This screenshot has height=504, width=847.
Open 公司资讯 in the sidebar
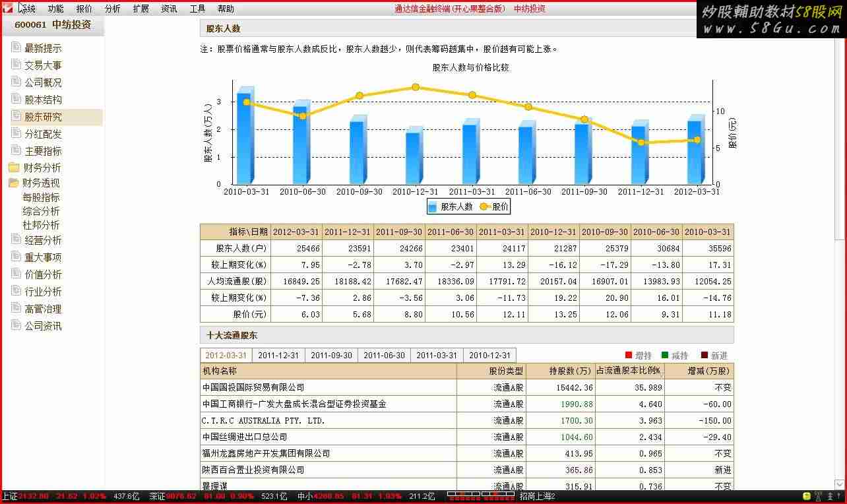(x=44, y=326)
